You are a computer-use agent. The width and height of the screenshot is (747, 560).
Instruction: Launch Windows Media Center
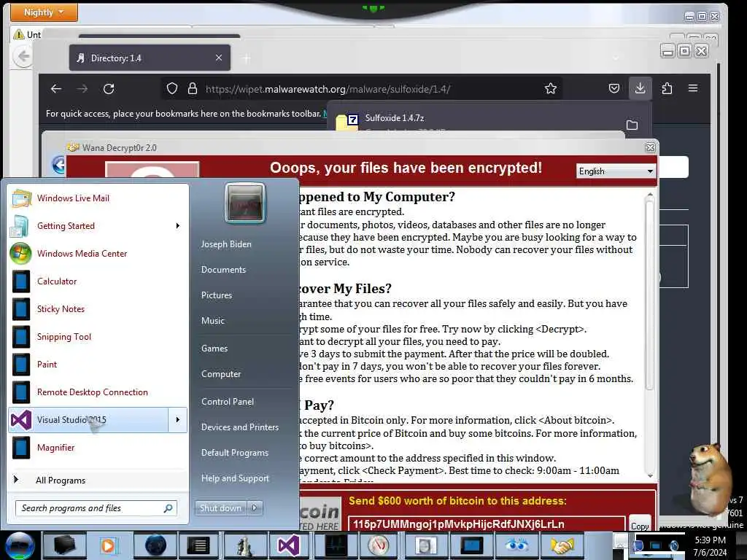[x=98, y=253]
